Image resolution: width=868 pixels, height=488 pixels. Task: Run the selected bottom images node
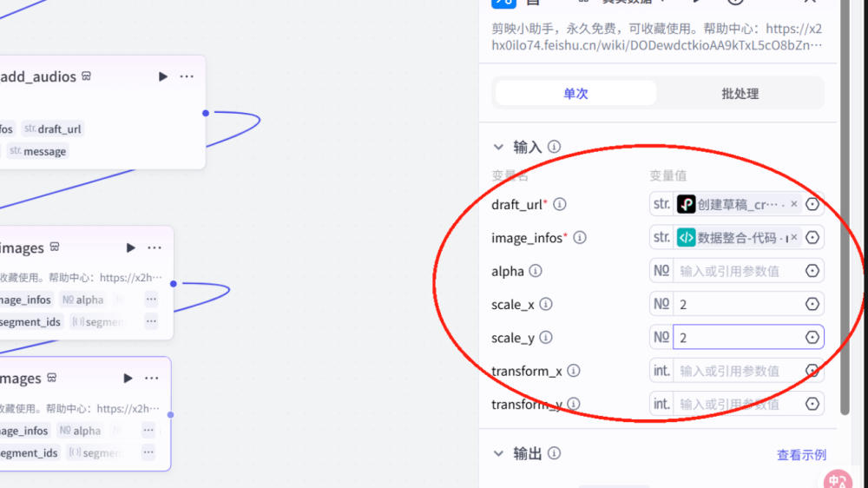[x=128, y=379]
